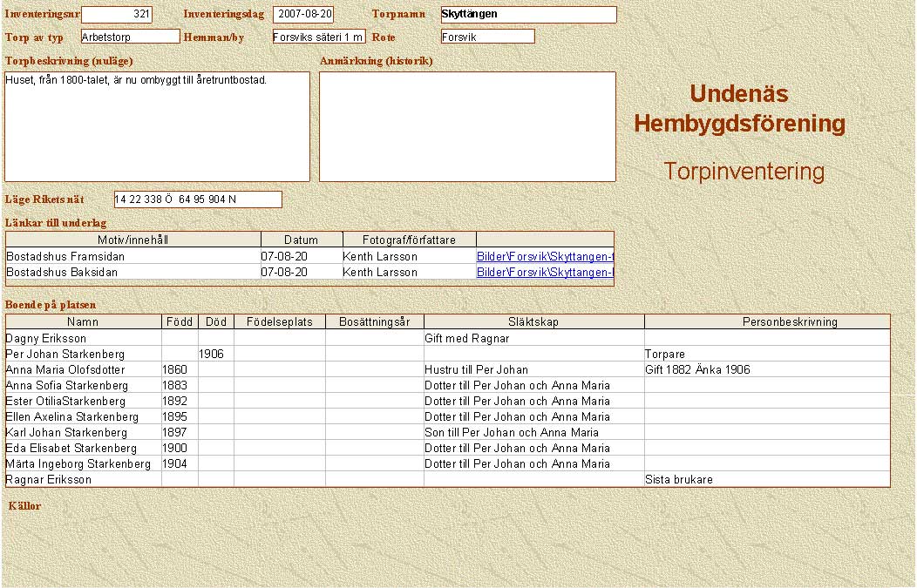Click Per Johan Starkenberg's death year cell

pyautogui.click(x=215, y=355)
